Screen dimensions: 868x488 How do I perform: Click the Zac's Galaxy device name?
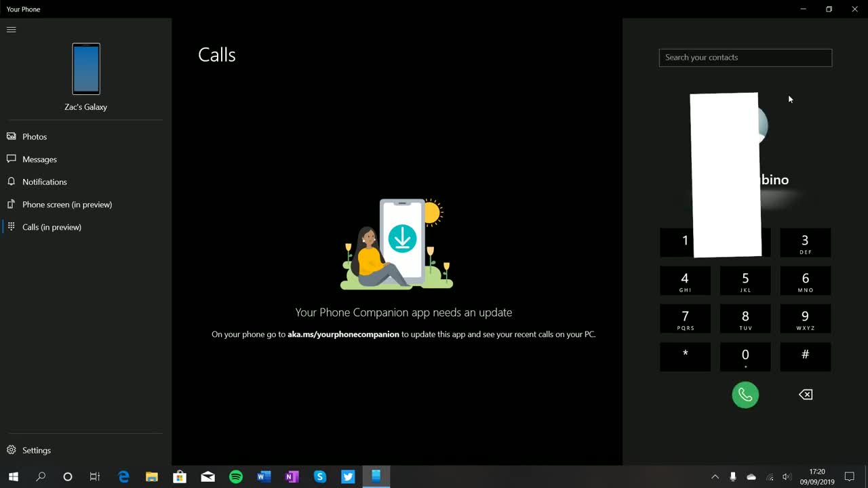[86, 107]
